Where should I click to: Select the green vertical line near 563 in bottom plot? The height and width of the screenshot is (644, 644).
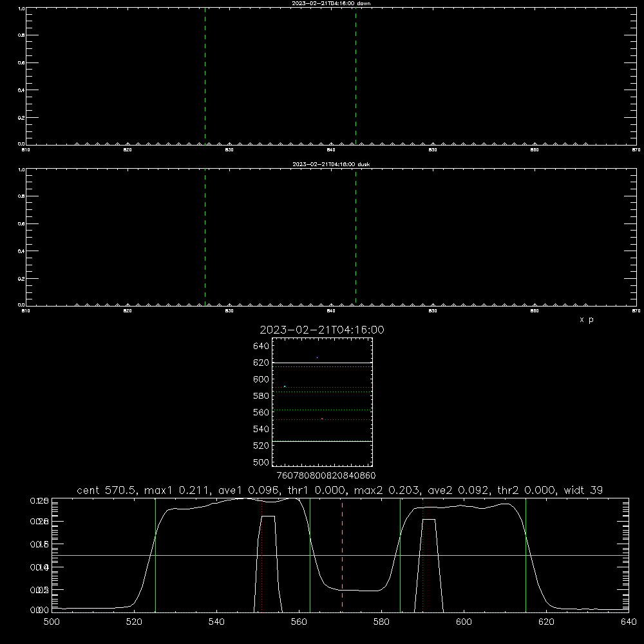click(310, 555)
